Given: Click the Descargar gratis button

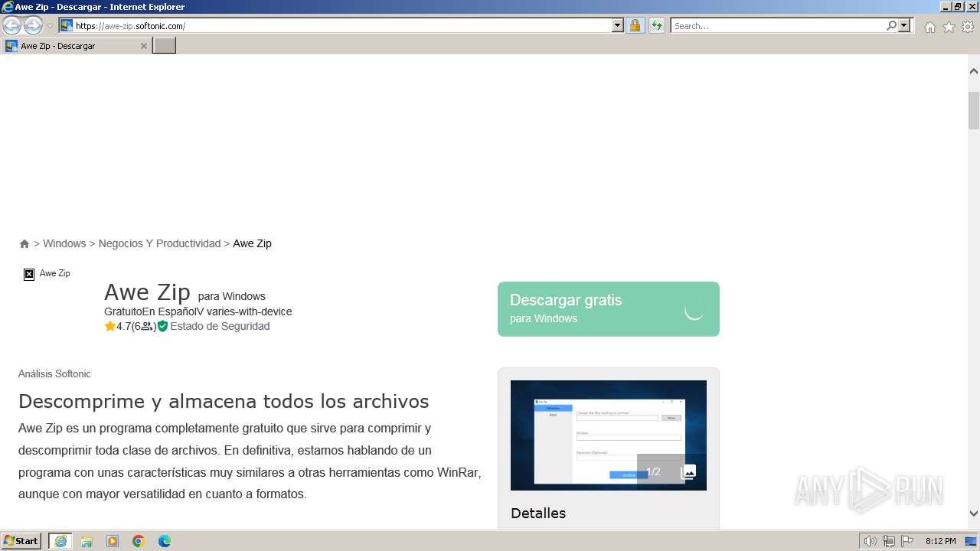Looking at the screenshot, I should click(609, 309).
